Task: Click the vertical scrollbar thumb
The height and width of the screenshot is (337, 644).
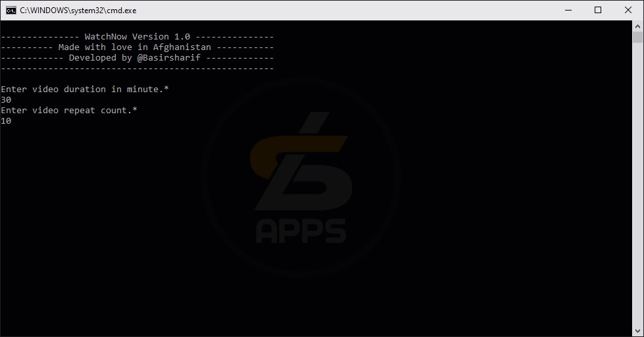Action: [x=637, y=37]
